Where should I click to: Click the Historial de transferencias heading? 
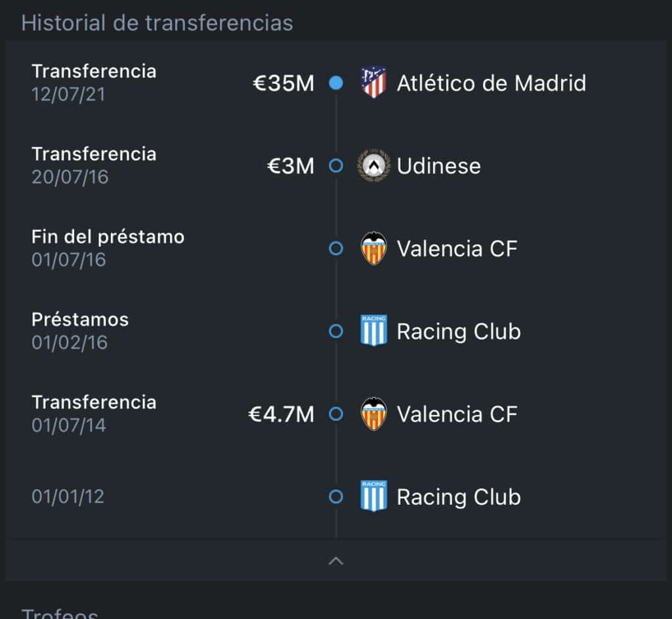[157, 22]
